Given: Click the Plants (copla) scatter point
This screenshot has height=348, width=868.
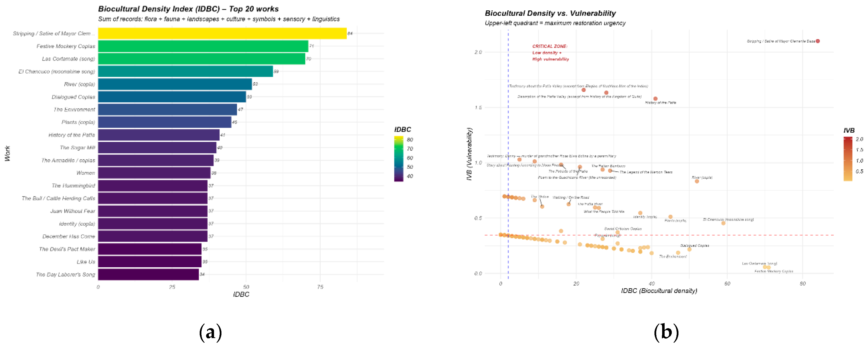Looking at the screenshot, I should point(671,217).
